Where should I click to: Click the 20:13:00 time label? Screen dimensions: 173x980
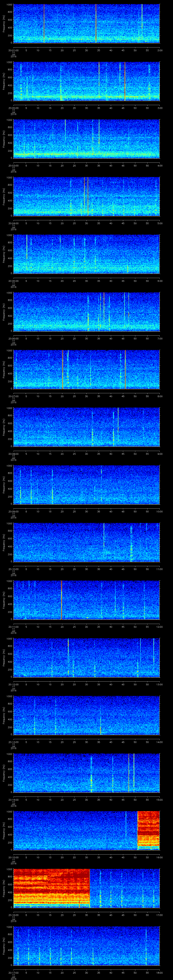pyautogui.click(x=13, y=742)
